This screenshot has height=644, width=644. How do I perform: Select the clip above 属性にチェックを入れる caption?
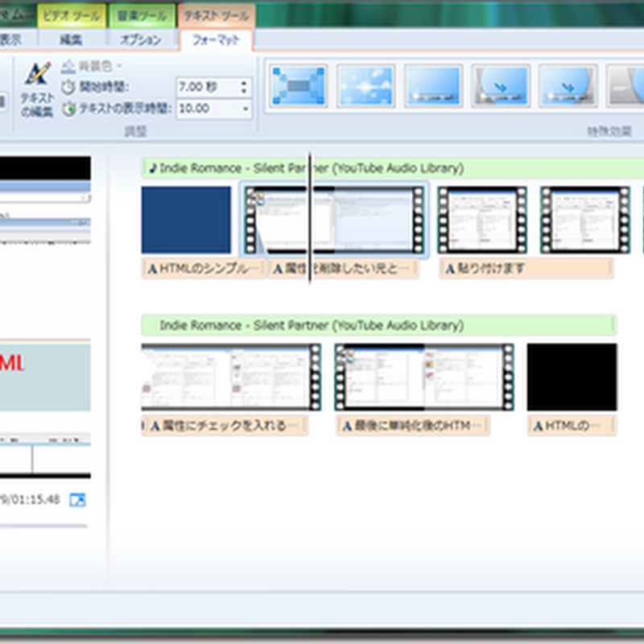231,377
